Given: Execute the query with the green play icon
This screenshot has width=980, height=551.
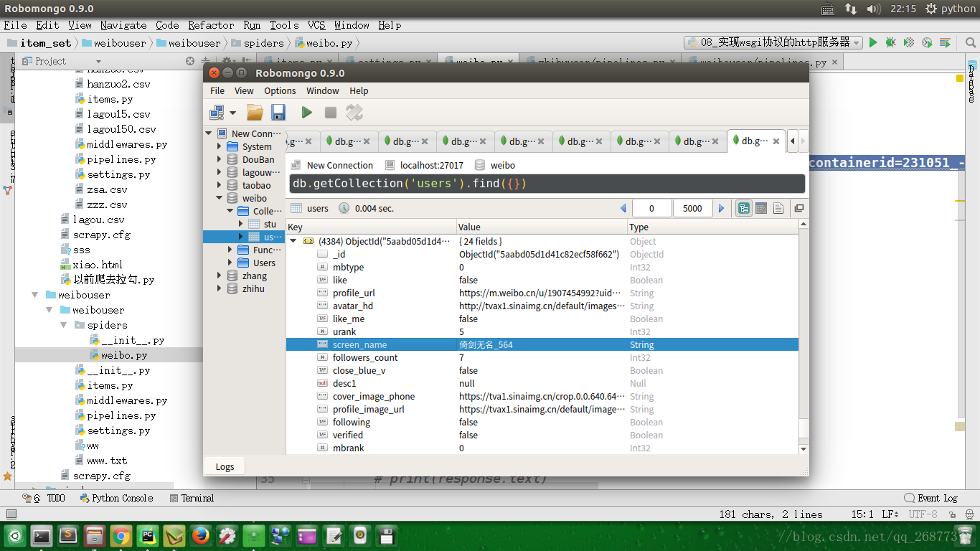Looking at the screenshot, I should [x=306, y=113].
